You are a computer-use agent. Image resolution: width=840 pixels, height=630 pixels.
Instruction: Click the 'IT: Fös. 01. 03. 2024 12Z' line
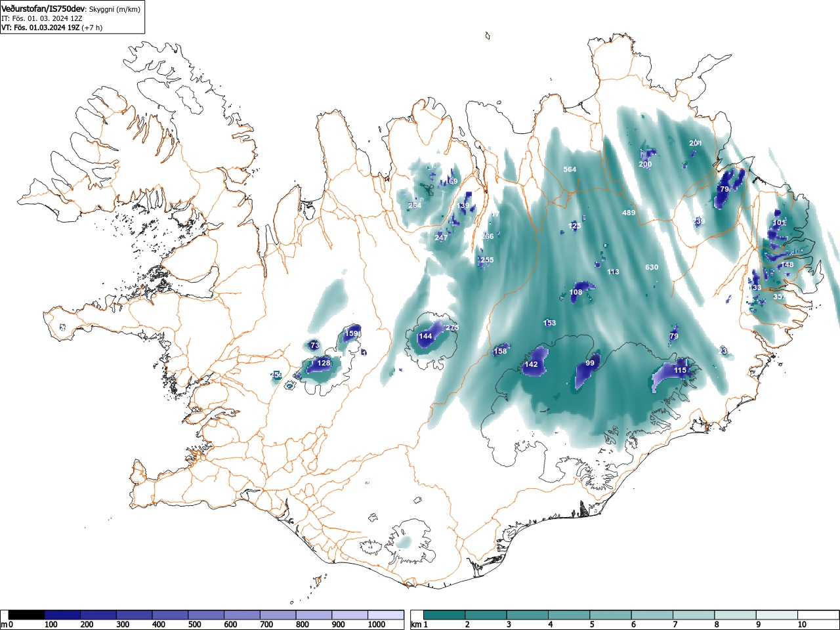[x=41, y=18]
